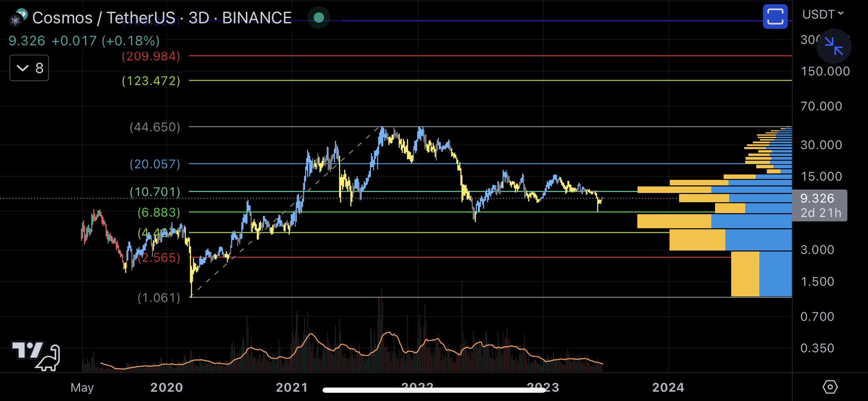Screen dimensions: 868x401
Task: Click the 3.000 price axis label
Action: (x=817, y=249)
